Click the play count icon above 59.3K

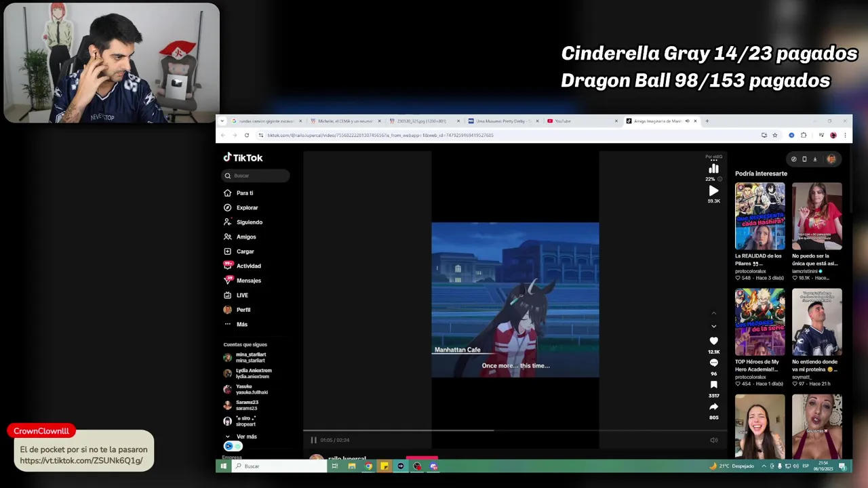713,191
